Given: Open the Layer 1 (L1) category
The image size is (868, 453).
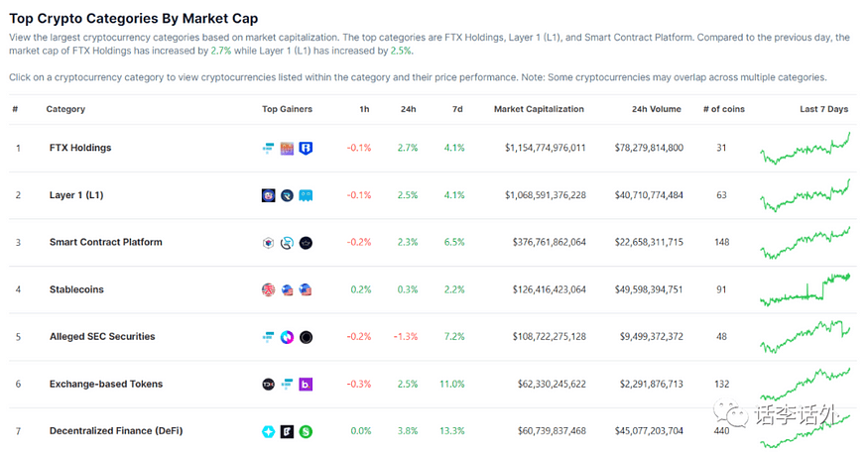Looking at the screenshot, I should [76, 195].
